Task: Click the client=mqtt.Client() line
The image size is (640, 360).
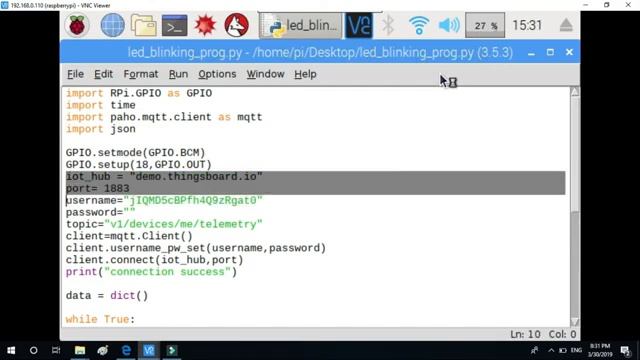Action: pyautogui.click(x=129, y=236)
